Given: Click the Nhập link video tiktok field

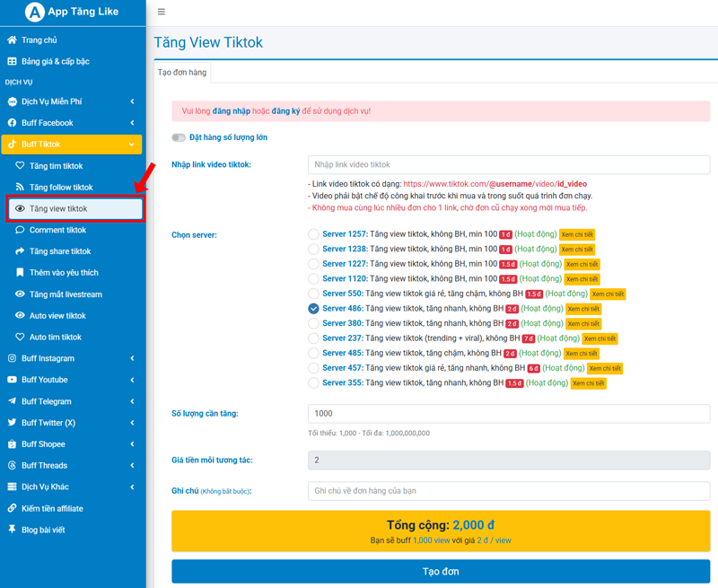Looking at the screenshot, I should tap(508, 165).
